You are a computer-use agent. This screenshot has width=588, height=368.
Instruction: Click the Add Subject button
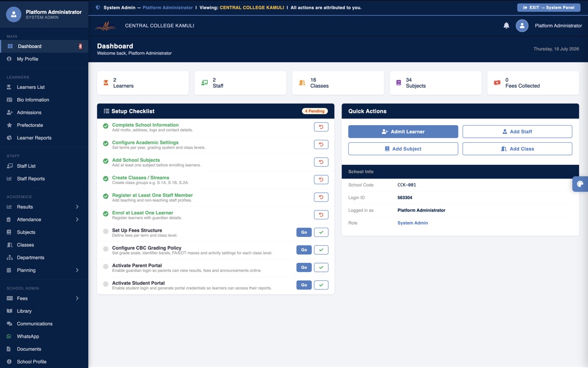(403, 149)
